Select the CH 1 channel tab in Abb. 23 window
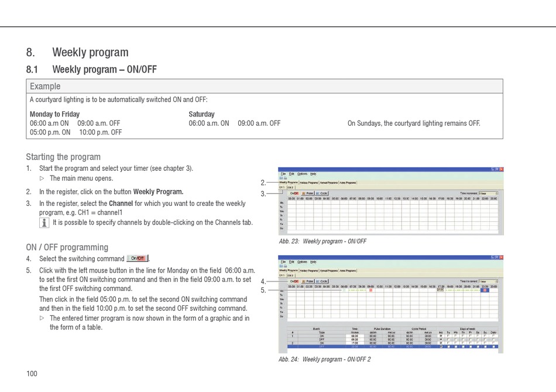This screenshot has height=392, width=556. click(x=282, y=187)
